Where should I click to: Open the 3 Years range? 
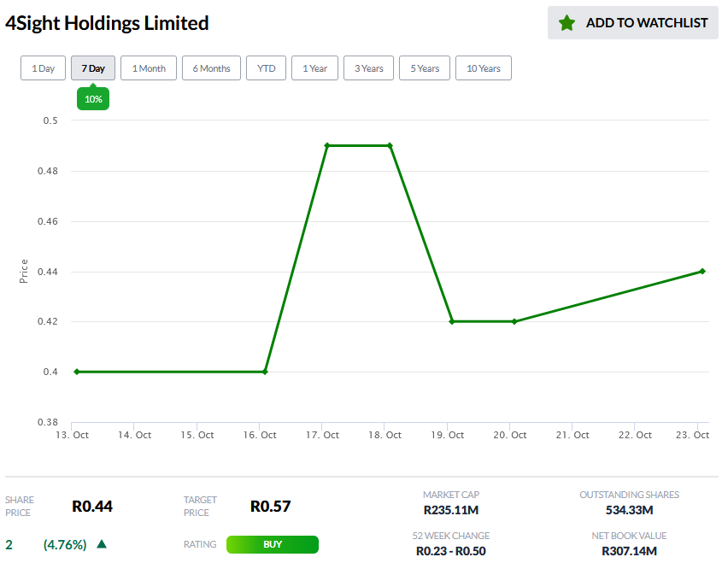pos(368,68)
